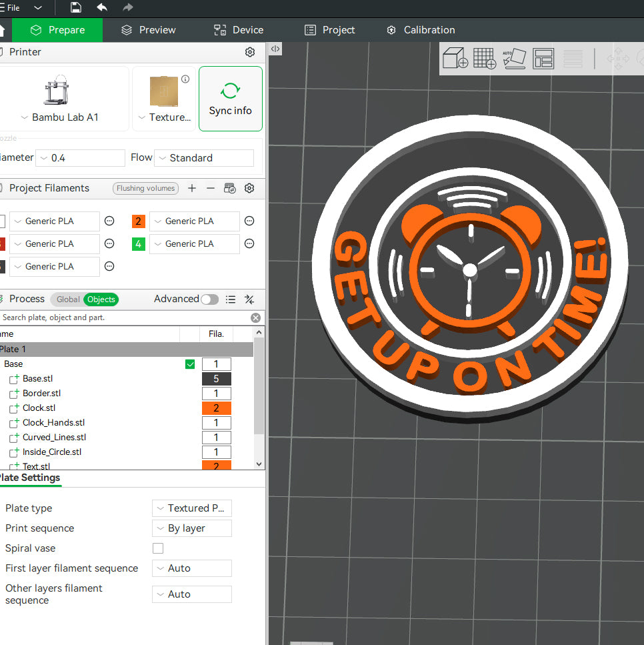Click the Auto orient icon
Image resolution: width=644 pixels, height=645 pixels.
514,59
